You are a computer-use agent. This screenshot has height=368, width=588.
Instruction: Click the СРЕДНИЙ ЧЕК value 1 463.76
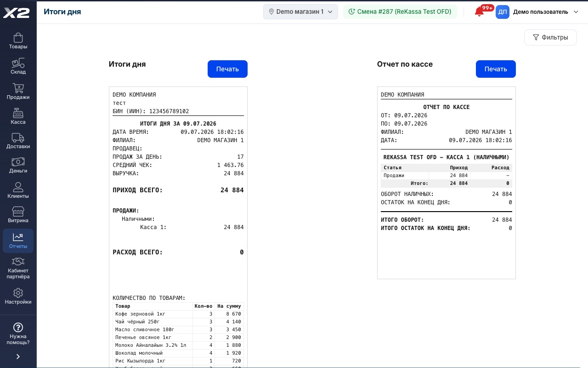pyautogui.click(x=230, y=165)
